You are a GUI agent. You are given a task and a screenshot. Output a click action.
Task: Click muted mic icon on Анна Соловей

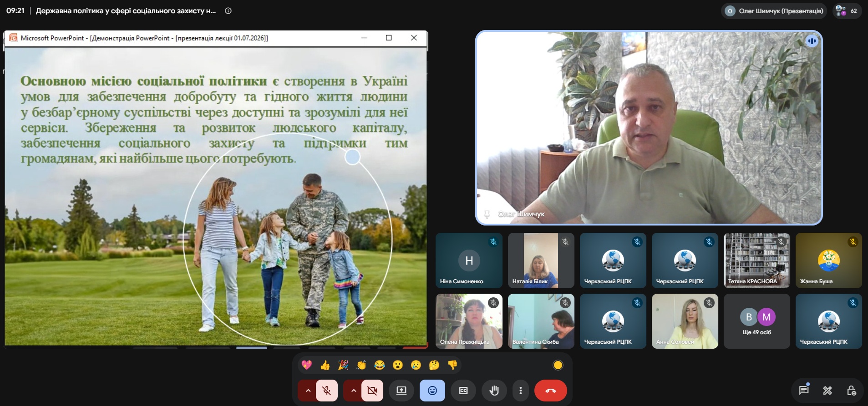pyautogui.click(x=709, y=303)
